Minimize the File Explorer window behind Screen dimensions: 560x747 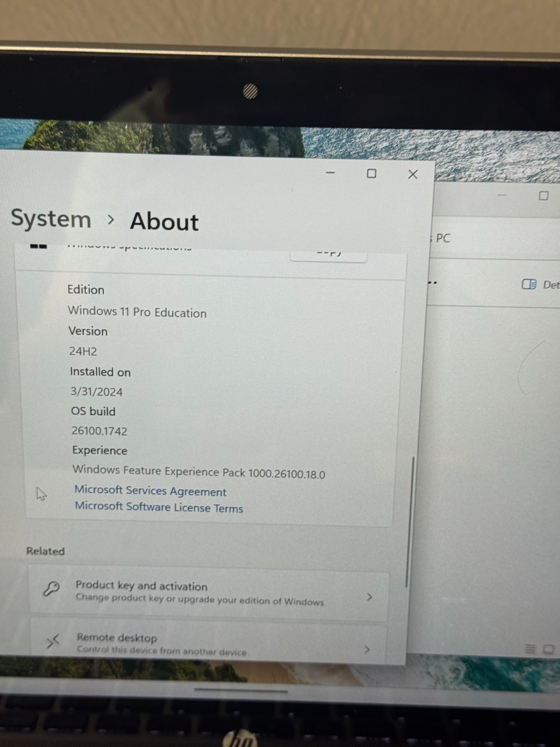pyautogui.click(x=502, y=195)
